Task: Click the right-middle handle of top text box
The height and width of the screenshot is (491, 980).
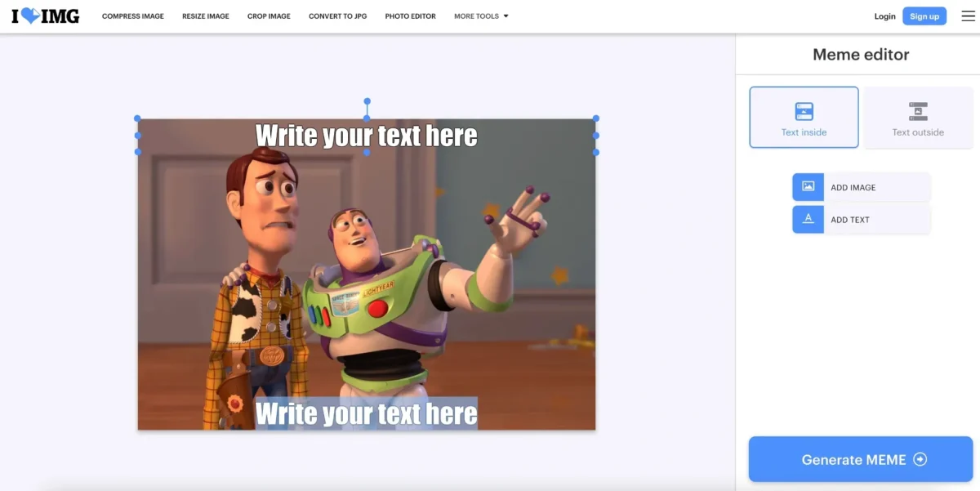Action: point(596,136)
